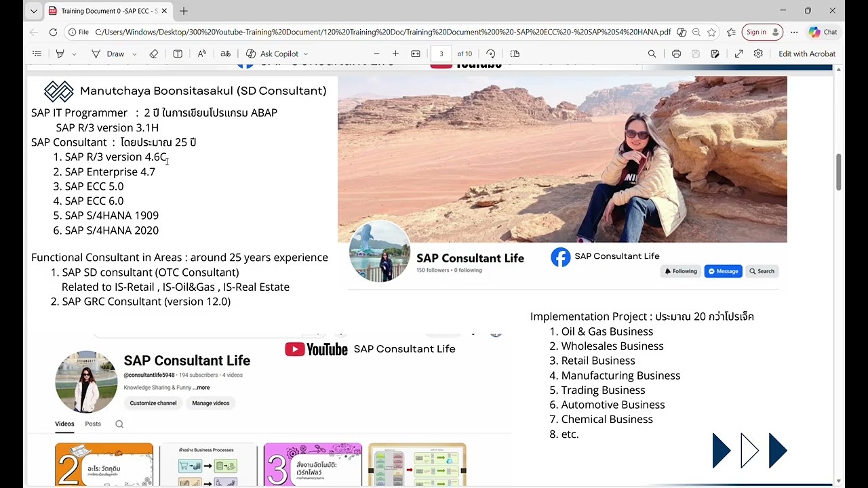
Task: Click the Save as icon
Action: 715,54
